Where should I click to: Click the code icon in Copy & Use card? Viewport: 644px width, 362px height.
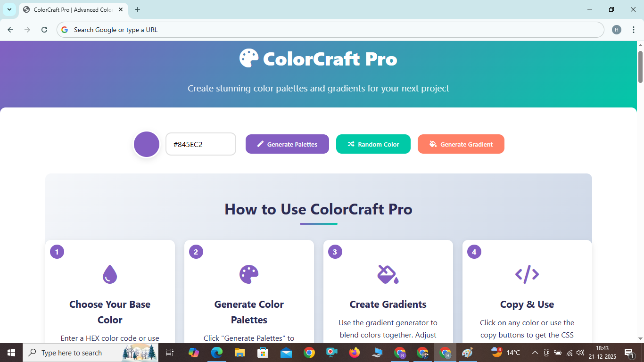(x=527, y=274)
